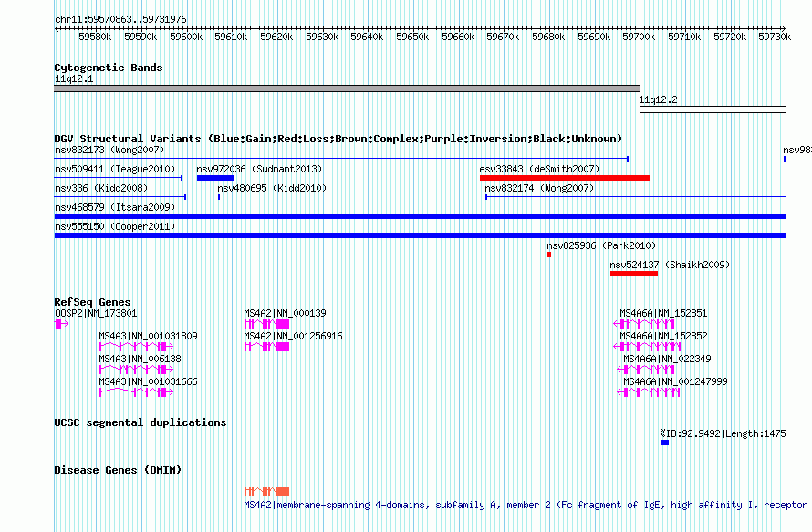Click the nsv555150 (Cooper2011) label
Viewport: 812px width, 532px height.
(x=115, y=227)
